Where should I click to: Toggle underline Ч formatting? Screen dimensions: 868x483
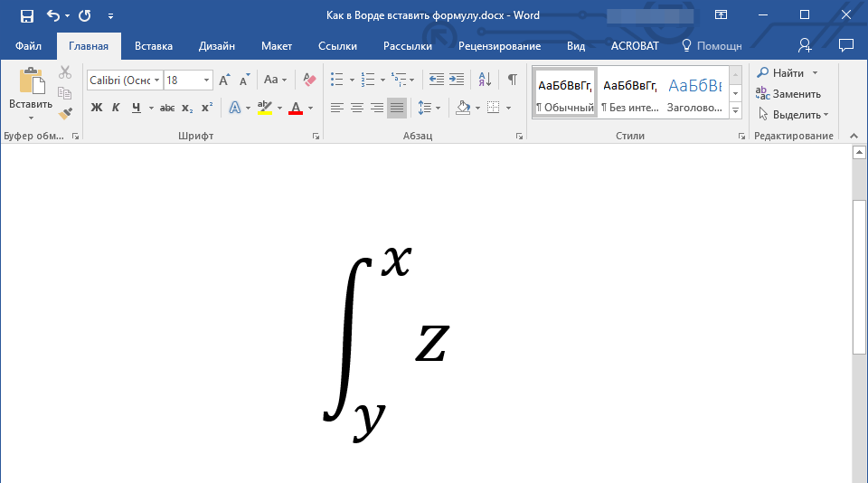pos(137,108)
